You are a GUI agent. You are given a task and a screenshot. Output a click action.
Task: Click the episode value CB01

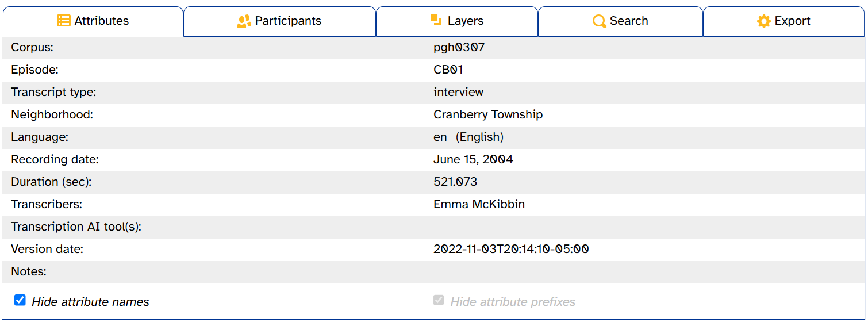448,70
